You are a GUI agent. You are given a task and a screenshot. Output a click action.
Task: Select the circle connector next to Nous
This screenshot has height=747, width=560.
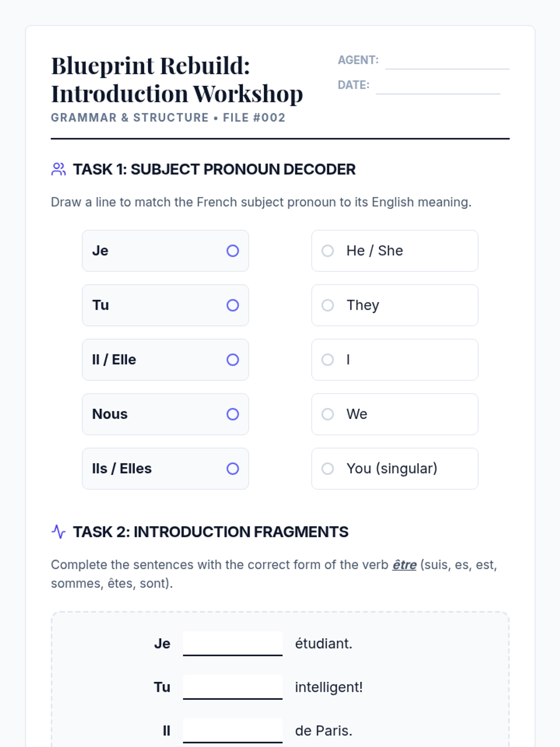click(x=233, y=414)
